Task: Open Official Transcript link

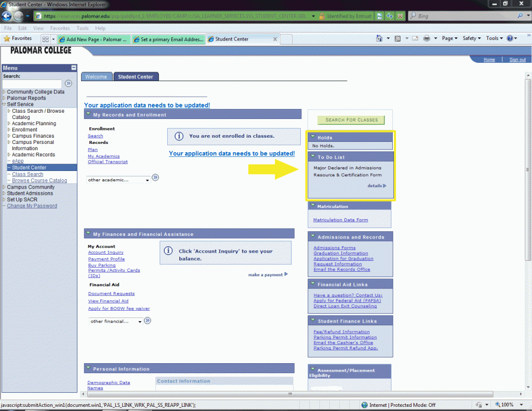Action: pos(108,162)
